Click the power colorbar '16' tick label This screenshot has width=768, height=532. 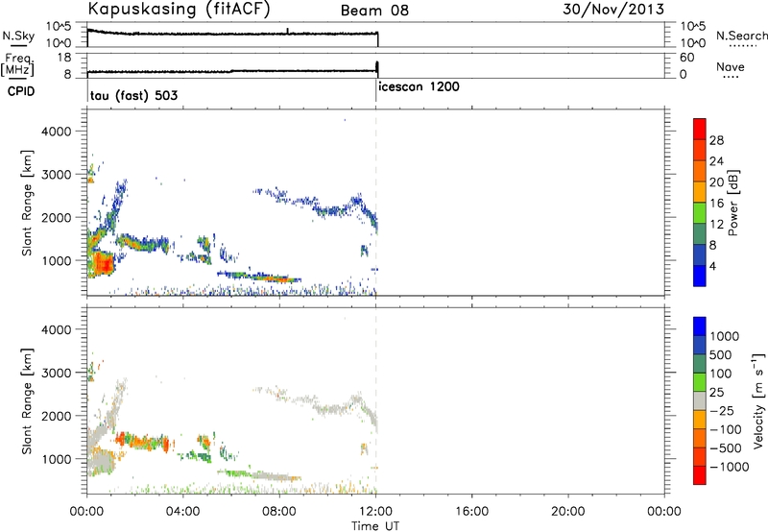click(x=716, y=204)
